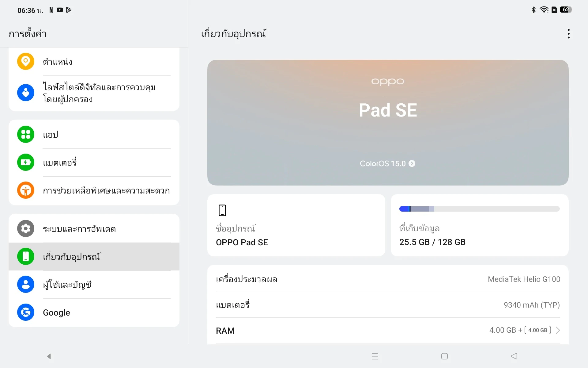
Task: Tap the 25.5 GB / 128 GB text
Action: 432,242
